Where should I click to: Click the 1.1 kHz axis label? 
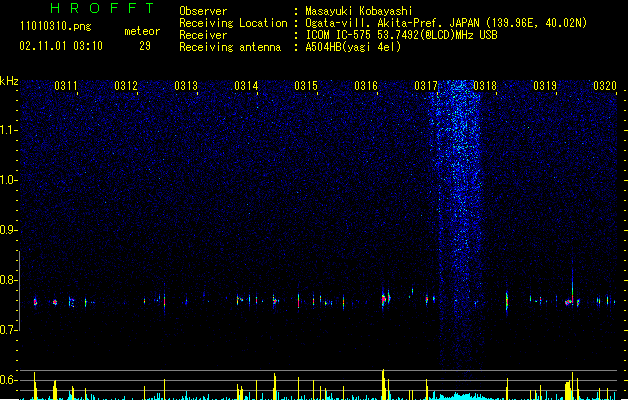[x=8, y=130]
